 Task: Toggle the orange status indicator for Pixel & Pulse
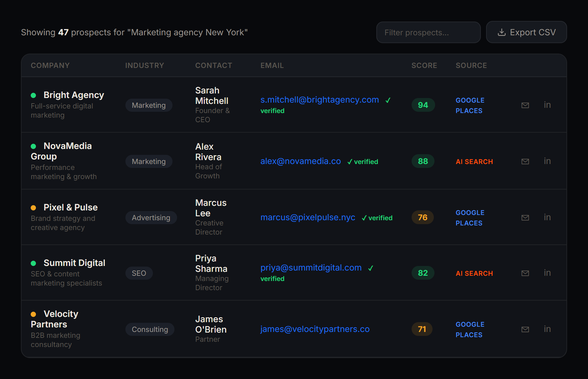[x=34, y=207]
